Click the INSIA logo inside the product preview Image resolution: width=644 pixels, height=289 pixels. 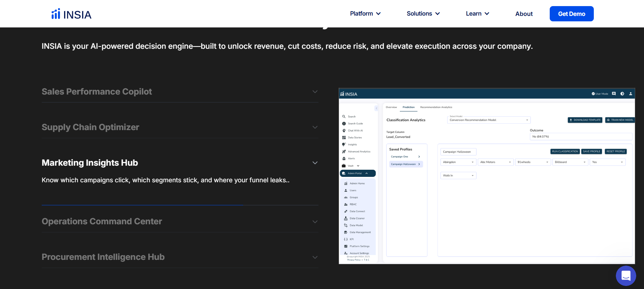(x=349, y=94)
